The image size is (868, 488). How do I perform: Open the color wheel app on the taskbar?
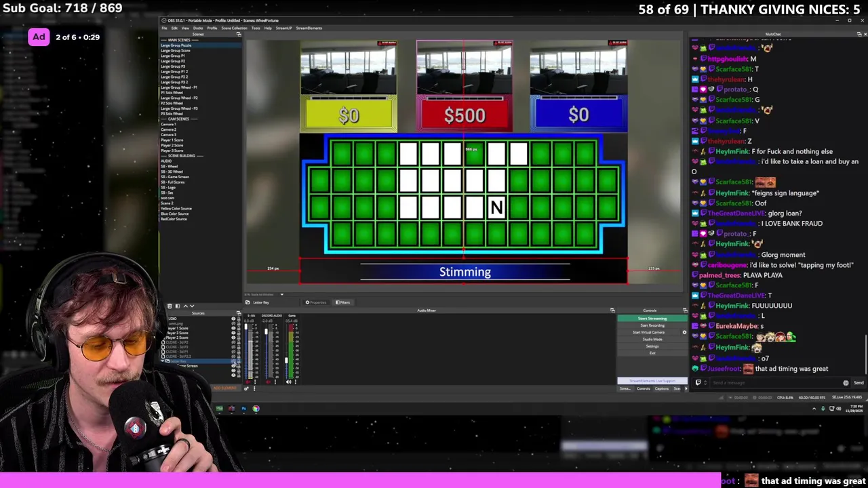pos(256,408)
